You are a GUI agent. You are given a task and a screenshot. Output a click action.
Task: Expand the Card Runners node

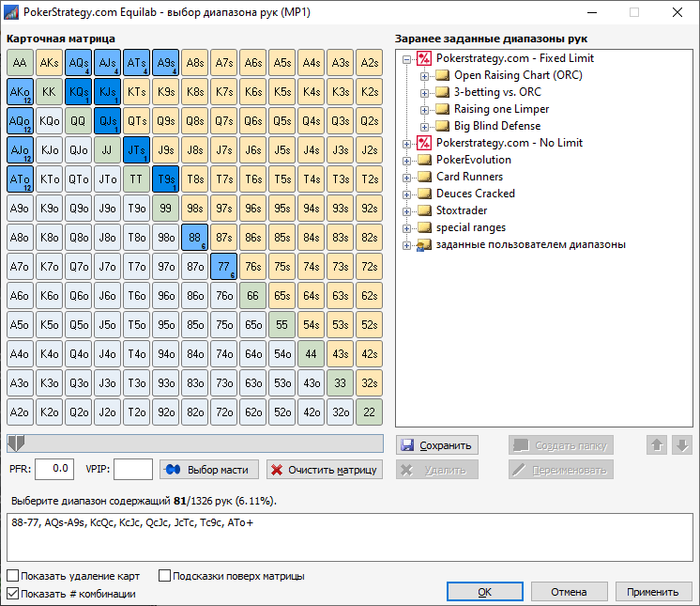[x=407, y=178]
